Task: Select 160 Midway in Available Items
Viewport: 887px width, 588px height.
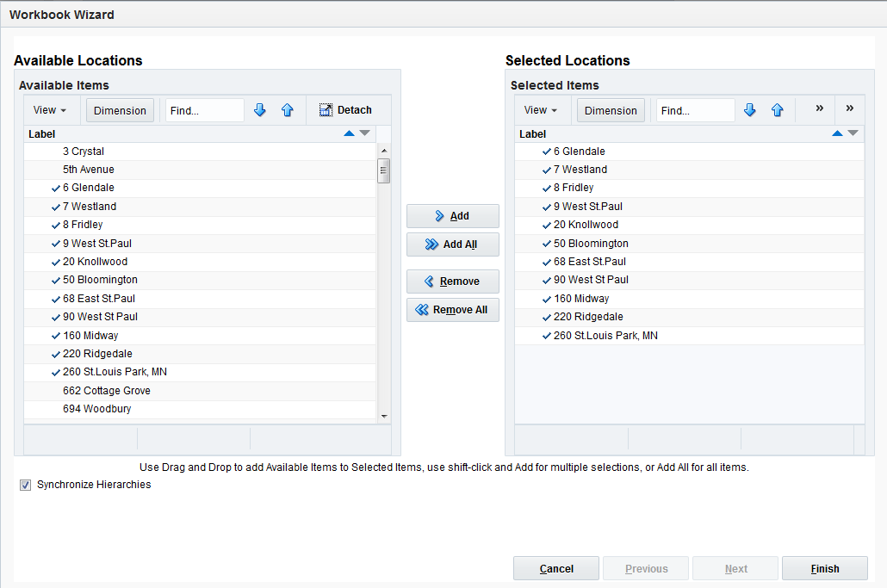Action: 201,335
